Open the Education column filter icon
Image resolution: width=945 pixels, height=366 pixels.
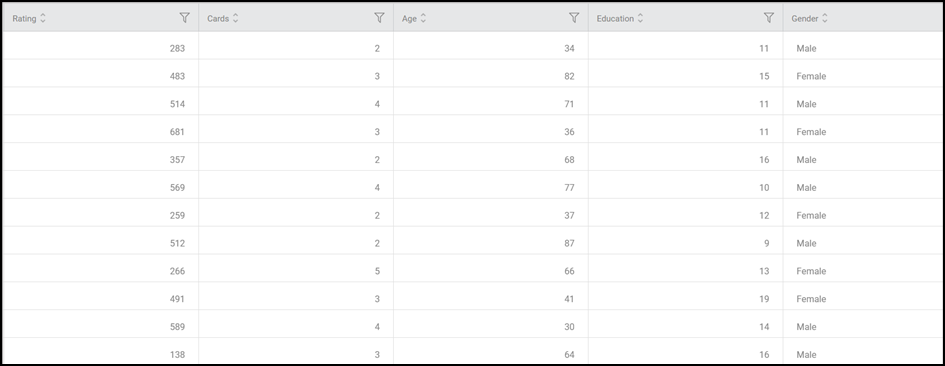coord(768,18)
